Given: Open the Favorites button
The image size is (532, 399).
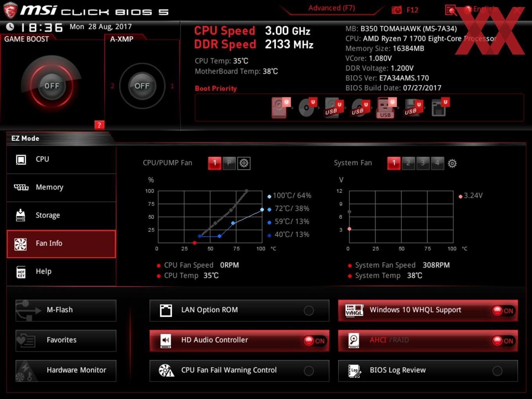Looking at the screenshot, I should pos(66,340).
